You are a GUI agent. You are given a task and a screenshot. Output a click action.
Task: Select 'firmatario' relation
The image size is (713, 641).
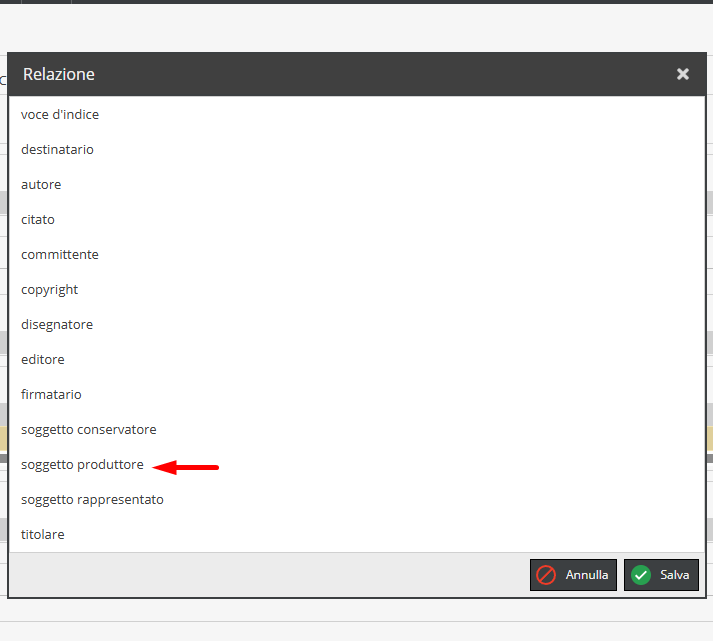[51, 395]
